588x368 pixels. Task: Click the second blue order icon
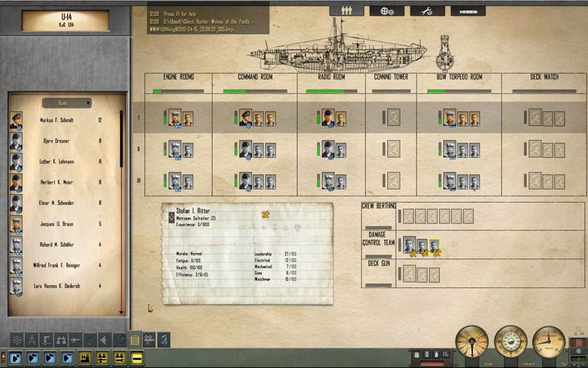pos(33,358)
